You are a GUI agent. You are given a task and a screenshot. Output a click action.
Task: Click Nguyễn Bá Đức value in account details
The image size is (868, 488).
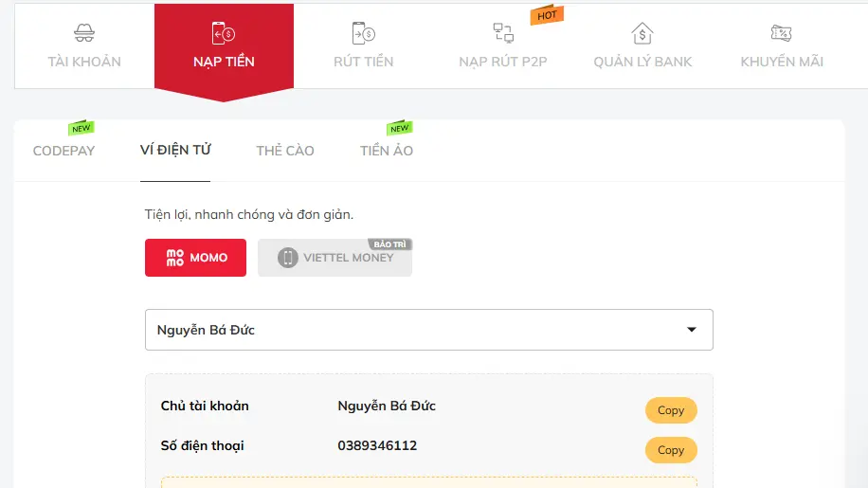387,406
